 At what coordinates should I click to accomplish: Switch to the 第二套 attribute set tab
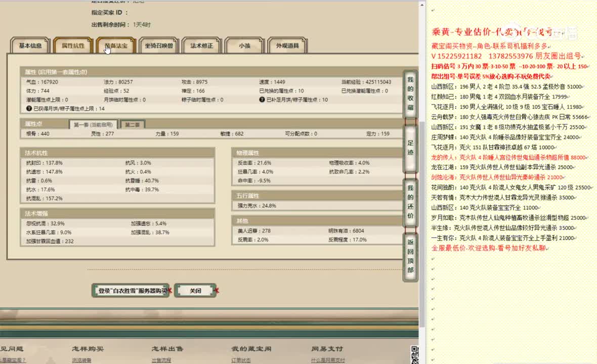(133, 124)
